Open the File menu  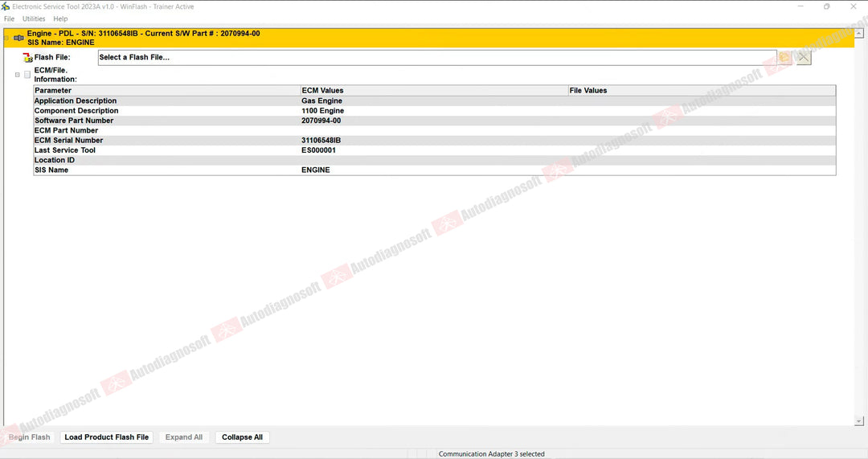click(x=10, y=18)
